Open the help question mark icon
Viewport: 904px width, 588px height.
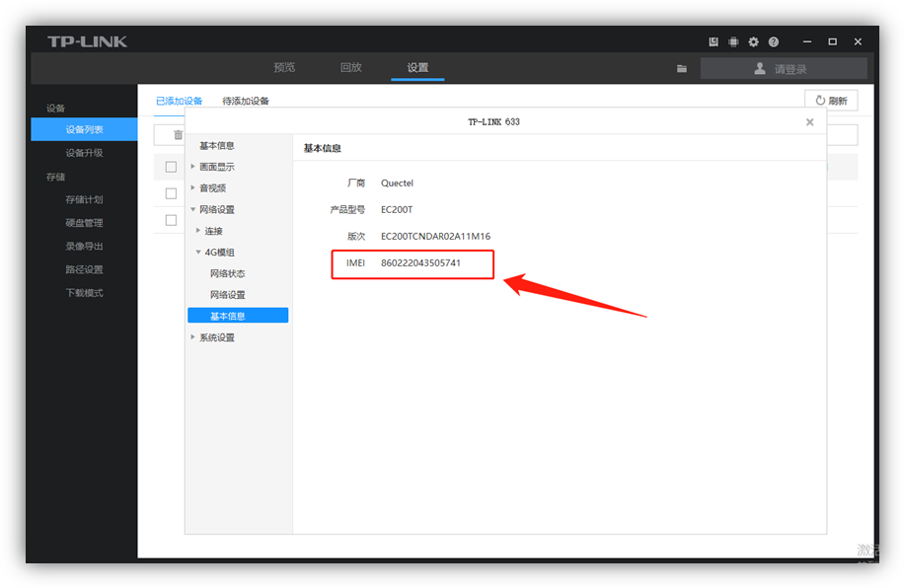click(774, 41)
